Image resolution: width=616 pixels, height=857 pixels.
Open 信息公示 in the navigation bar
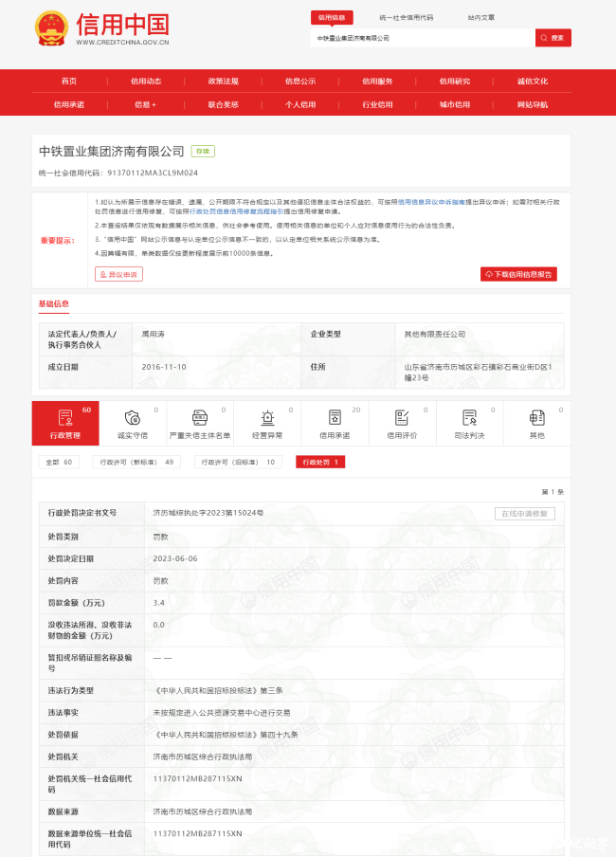[300, 81]
